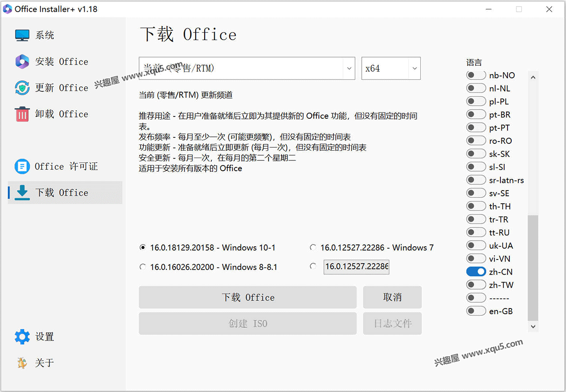The width and height of the screenshot is (566, 392).
Task: Select version 16.0.12527.22286 - Windows 7
Action: click(313, 247)
